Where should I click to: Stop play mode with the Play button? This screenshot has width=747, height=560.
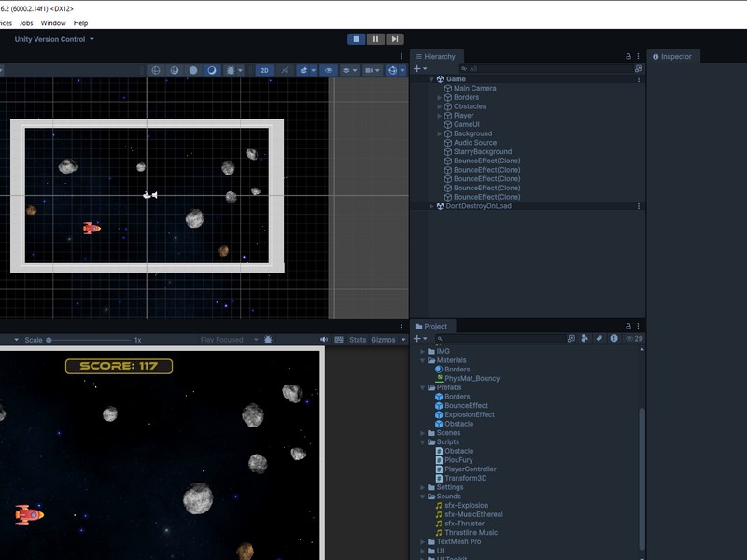pos(356,39)
